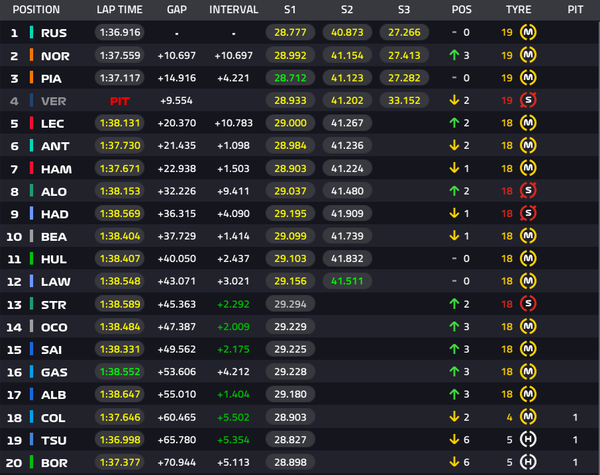Click the INTERVAL column header
Image resolution: width=600 pixels, height=475 pixels.
[234, 10]
